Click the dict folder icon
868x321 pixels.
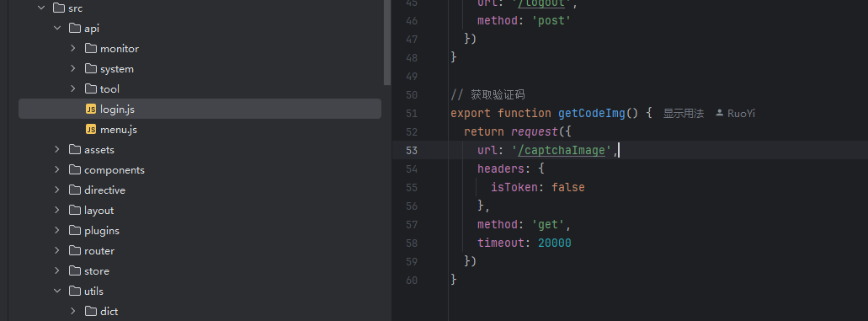91,312
